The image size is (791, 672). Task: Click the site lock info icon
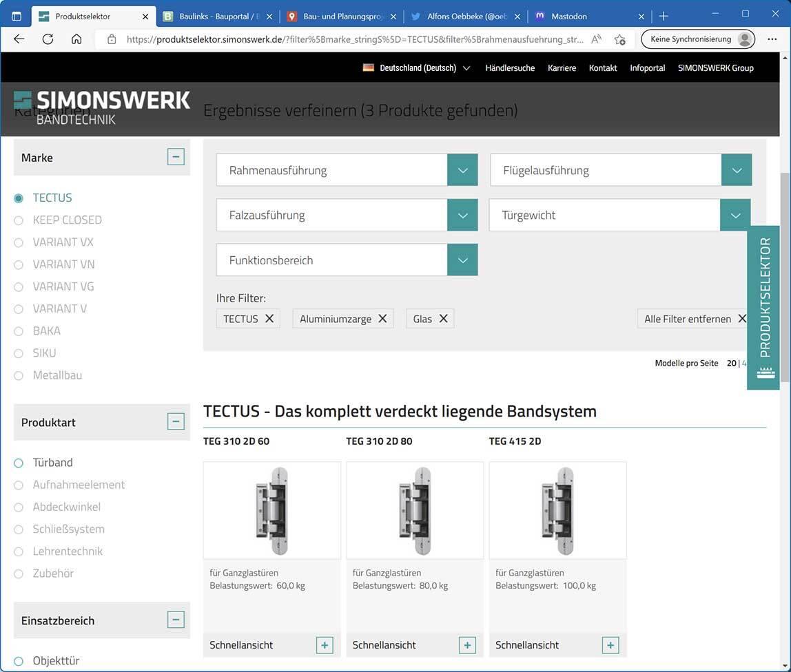click(112, 39)
